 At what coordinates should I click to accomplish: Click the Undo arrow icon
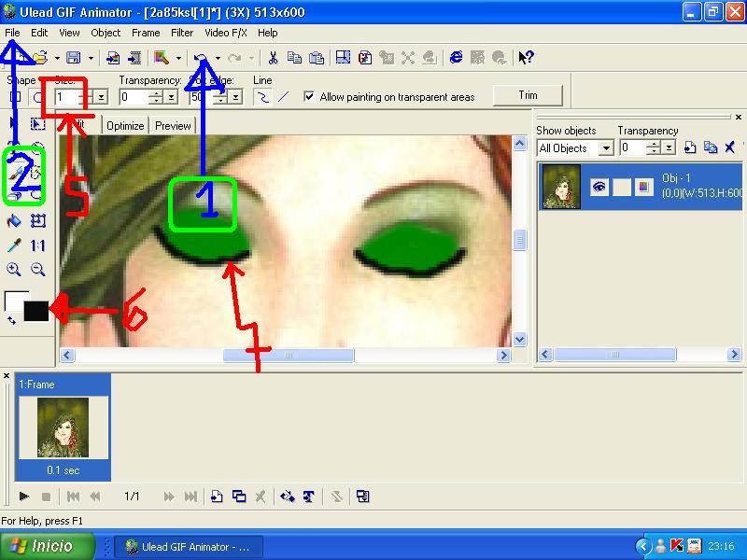[x=201, y=58]
